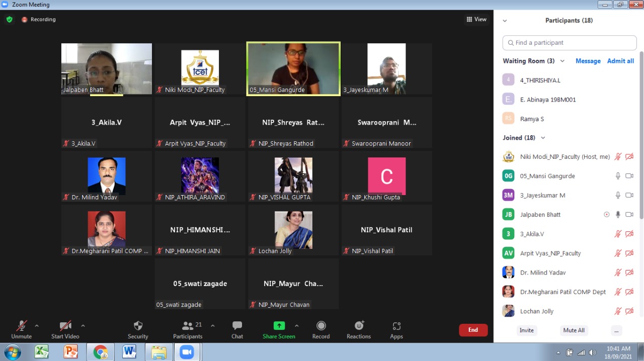Open Excel from the taskbar
This screenshot has height=361, width=644.
[42, 352]
